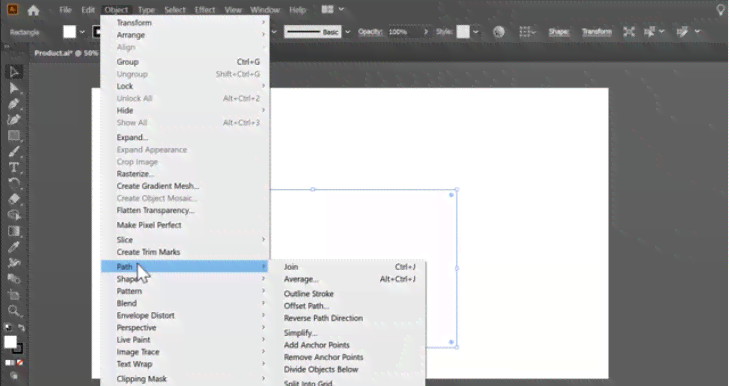This screenshot has width=729, height=386.
Task: Click the Opacity label link
Action: [370, 32]
